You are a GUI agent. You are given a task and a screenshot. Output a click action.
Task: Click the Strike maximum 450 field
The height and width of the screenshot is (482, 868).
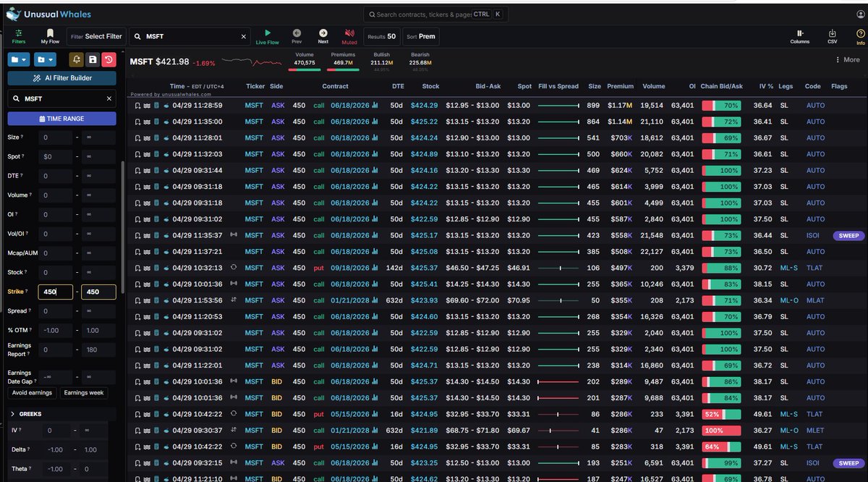coord(98,292)
